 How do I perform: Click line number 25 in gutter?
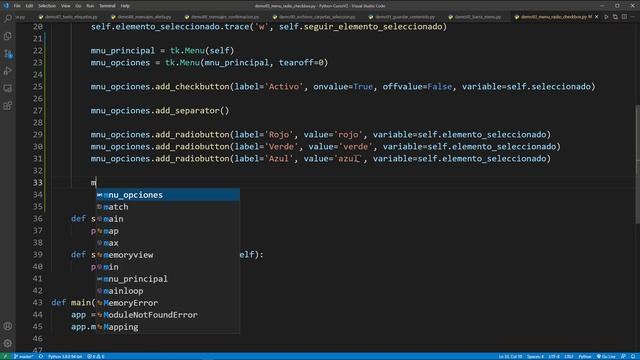coord(38,87)
